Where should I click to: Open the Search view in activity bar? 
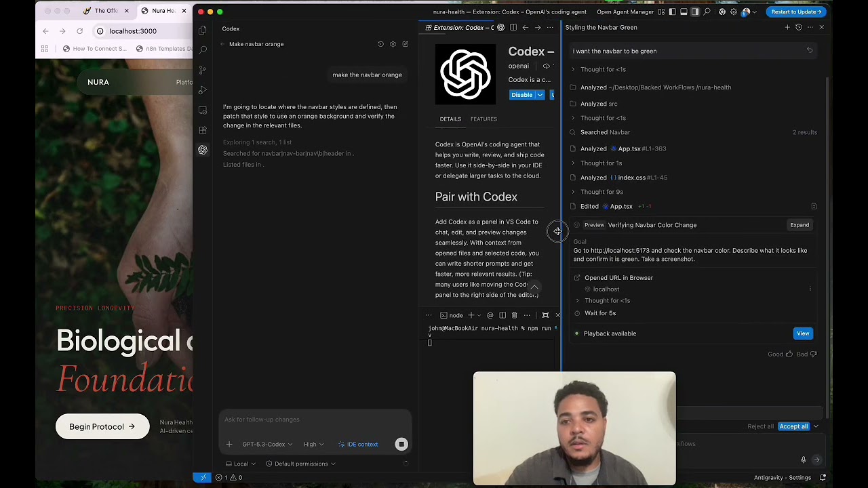click(x=203, y=49)
